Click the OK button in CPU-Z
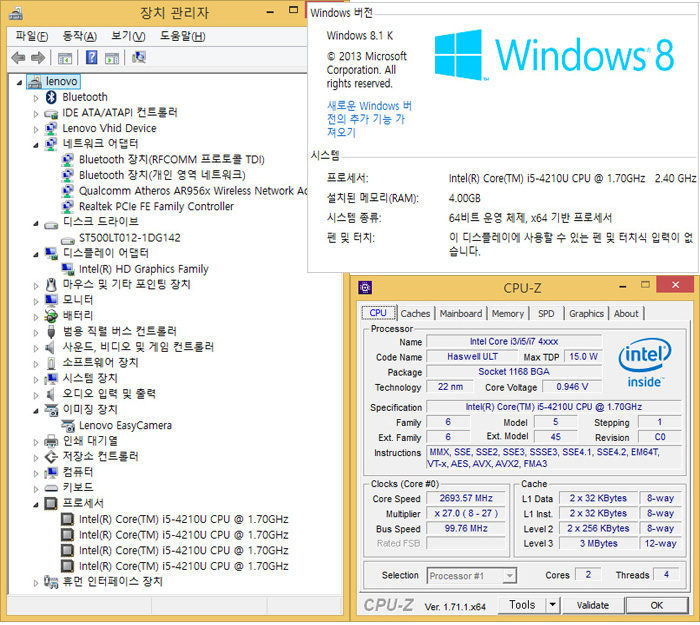Viewport: 700px width, 625px height. (x=656, y=605)
